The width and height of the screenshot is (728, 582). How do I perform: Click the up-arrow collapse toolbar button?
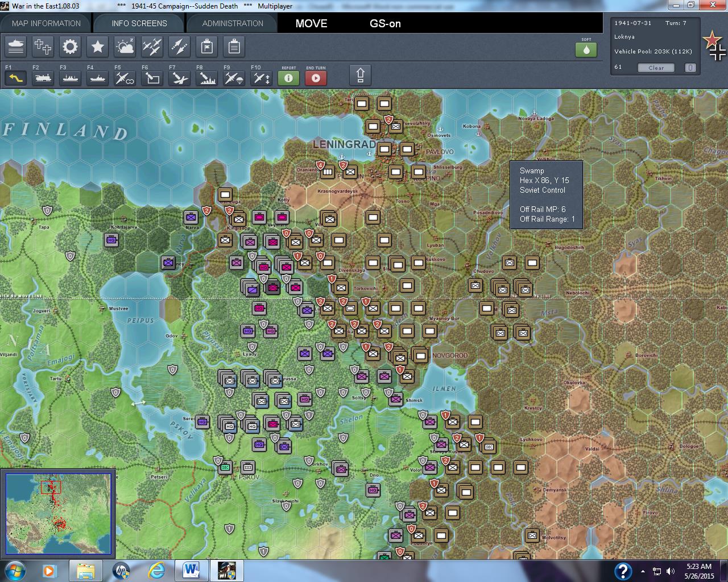[360, 75]
